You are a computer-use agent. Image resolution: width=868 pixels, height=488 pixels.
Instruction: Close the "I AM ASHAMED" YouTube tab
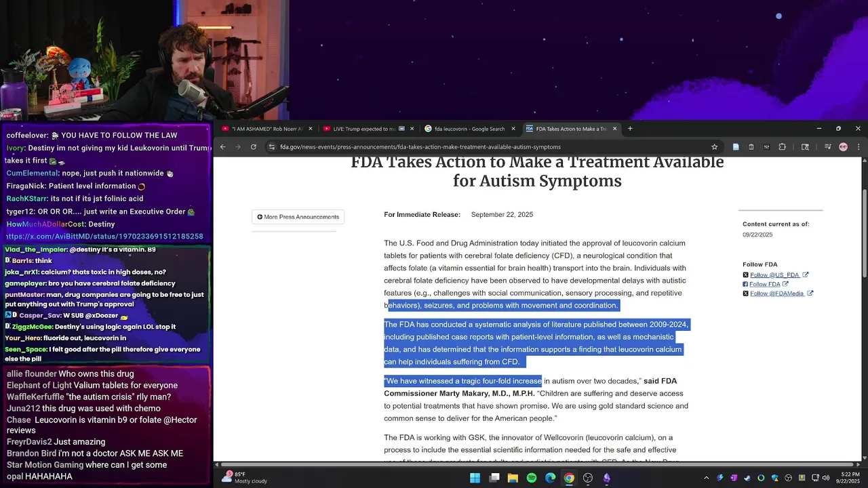point(311,129)
